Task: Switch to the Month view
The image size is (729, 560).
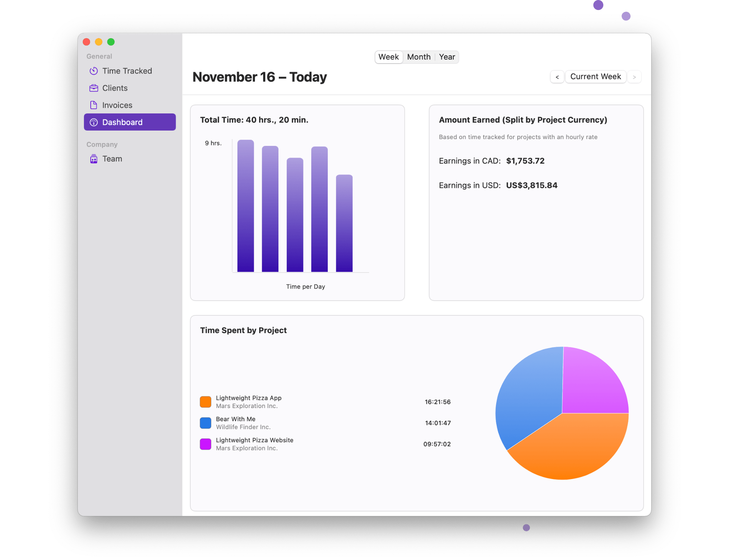Action: (x=418, y=57)
